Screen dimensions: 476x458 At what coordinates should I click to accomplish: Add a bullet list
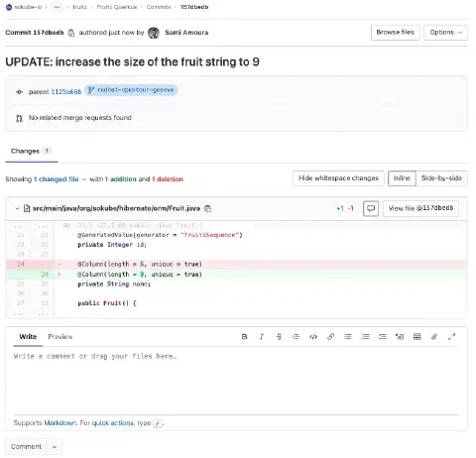tap(348, 337)
